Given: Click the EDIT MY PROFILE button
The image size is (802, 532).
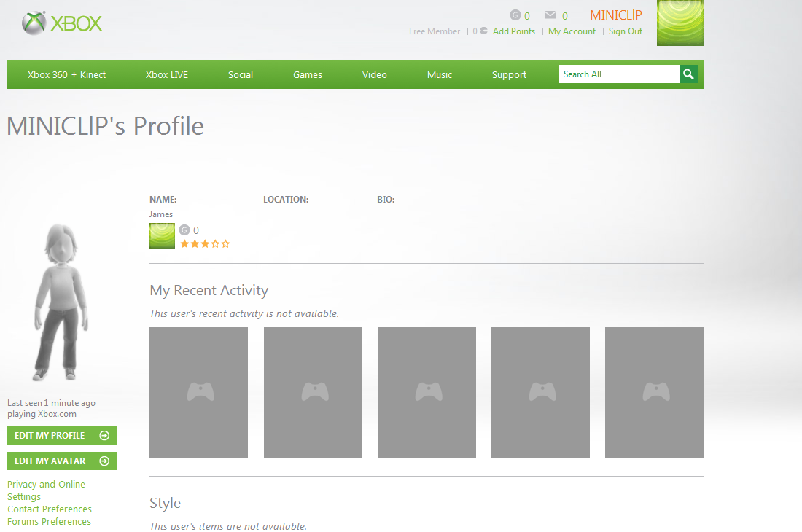Looking at the screenshot, I should (x=62, y=435).
